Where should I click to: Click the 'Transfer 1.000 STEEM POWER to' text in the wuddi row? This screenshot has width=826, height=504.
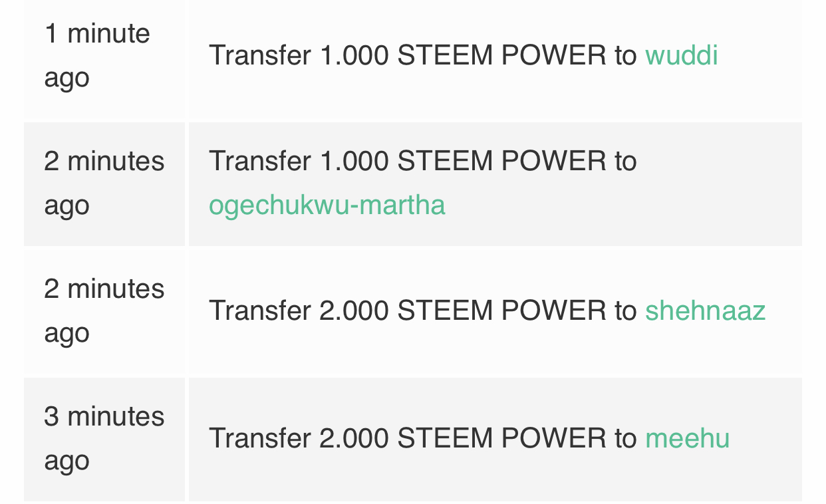click(x=423, y=55)
